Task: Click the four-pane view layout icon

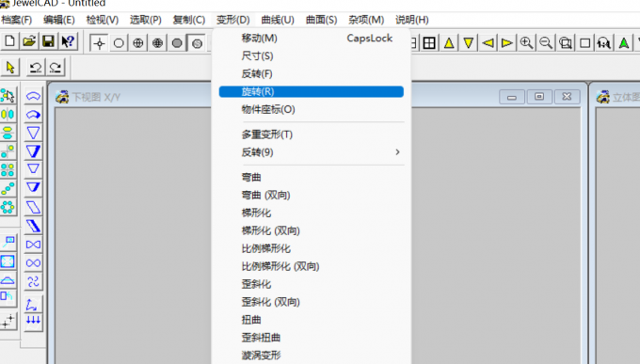Action: pos(429,43)
